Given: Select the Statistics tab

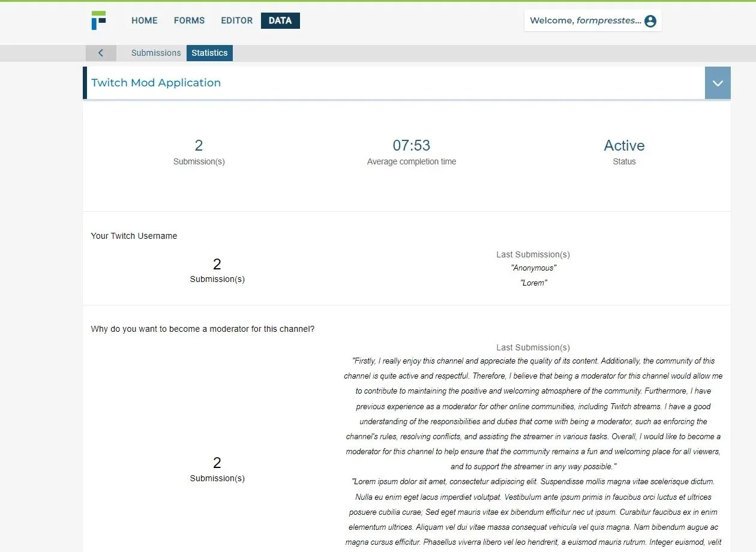Looking at the screenshot, I should pos(209,53).
